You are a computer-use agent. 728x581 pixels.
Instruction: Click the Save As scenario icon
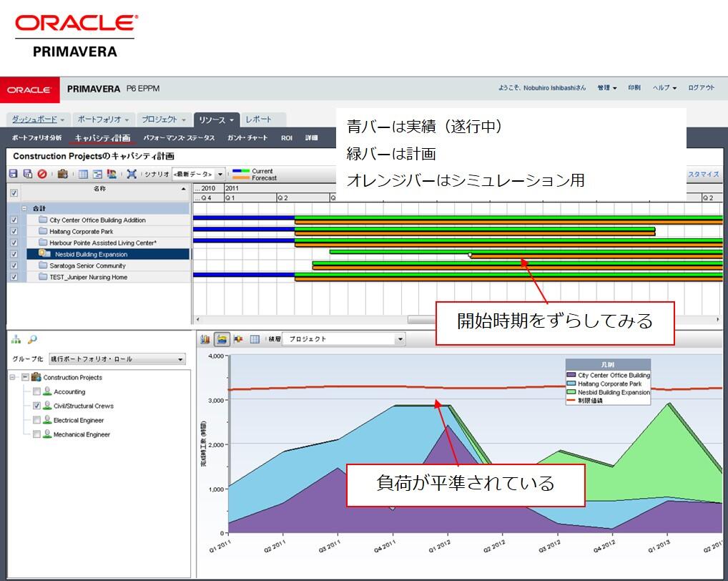coord(27,174)
